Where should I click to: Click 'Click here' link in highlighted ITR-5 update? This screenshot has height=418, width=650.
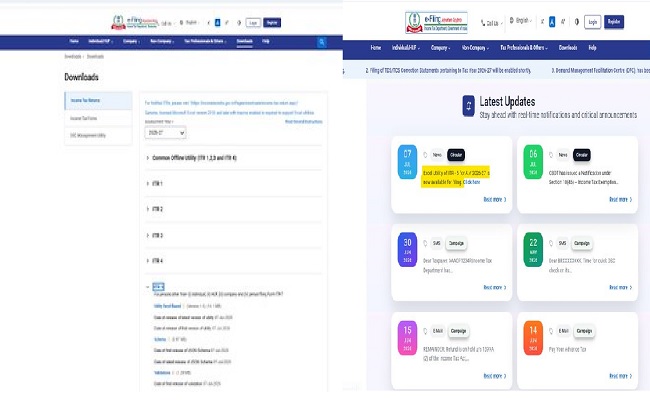pos(472,182)
